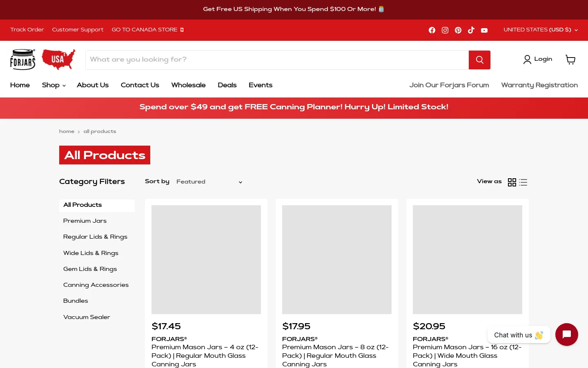Open the round chat bubble button
The image size is (588, 368).
pyautogui.click(x=566, y=335)
